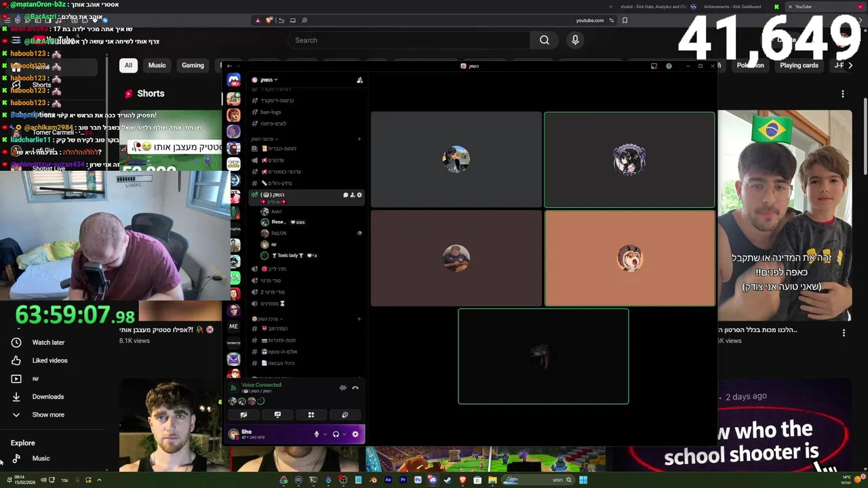Select the bottom center participant tile

pos(543,357)
